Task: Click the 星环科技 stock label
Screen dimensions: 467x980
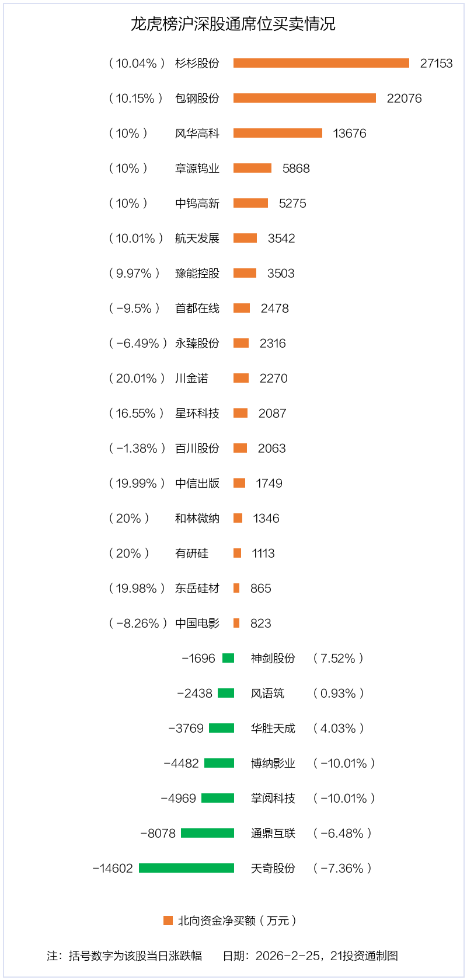Action: click(x=197, y=413)
